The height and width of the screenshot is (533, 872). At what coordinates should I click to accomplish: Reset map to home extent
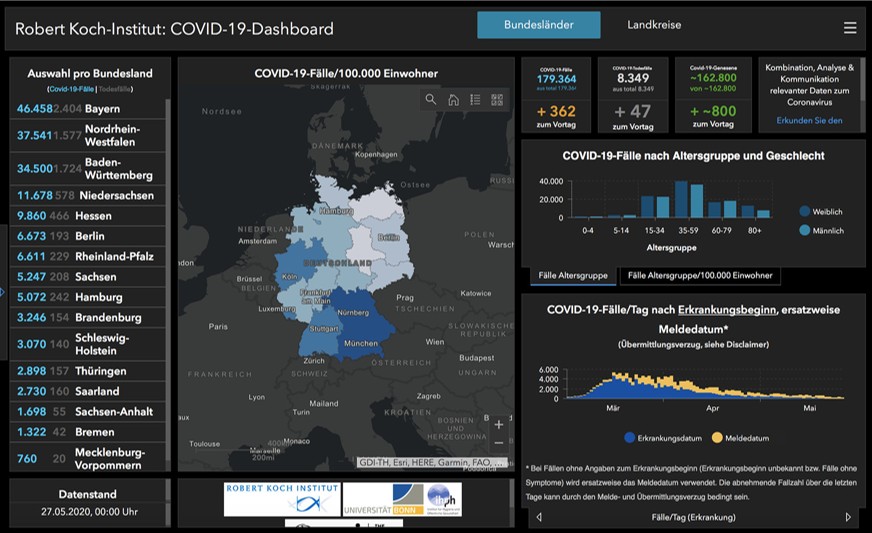[453, 100]
